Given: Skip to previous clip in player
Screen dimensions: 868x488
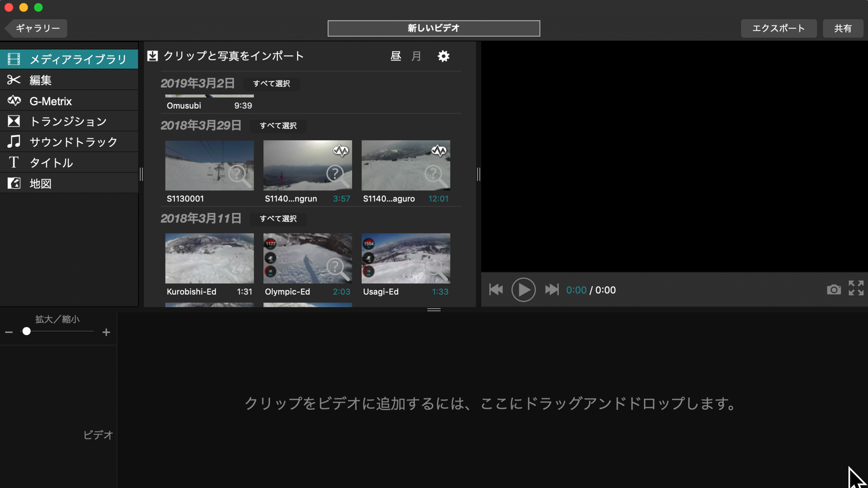Looking at the screenshot, I should (x=496, y=290).
